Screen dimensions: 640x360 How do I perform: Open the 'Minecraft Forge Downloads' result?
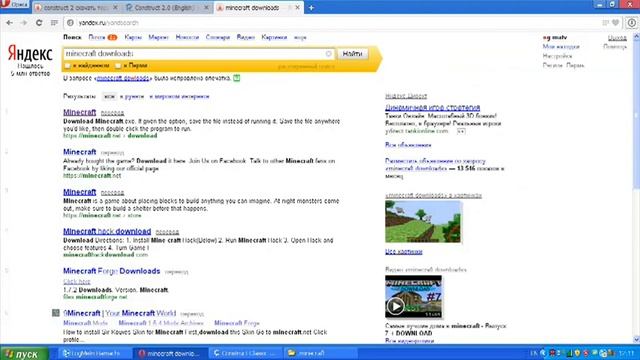tap(111, 271)
